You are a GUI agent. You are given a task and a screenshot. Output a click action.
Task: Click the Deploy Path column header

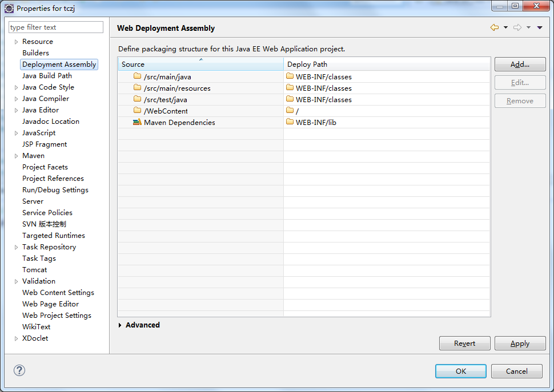point(387,64)
